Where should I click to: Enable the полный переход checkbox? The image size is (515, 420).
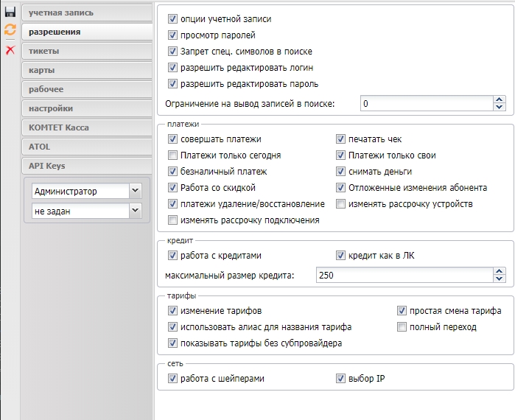pyautogui.click(x=402, y=326)
